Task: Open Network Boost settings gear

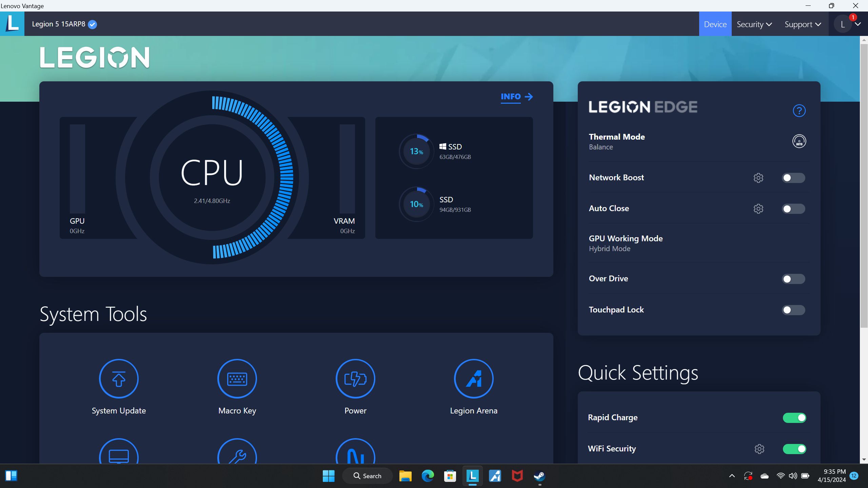Action: pyautogui.click(x=758, y=178)
